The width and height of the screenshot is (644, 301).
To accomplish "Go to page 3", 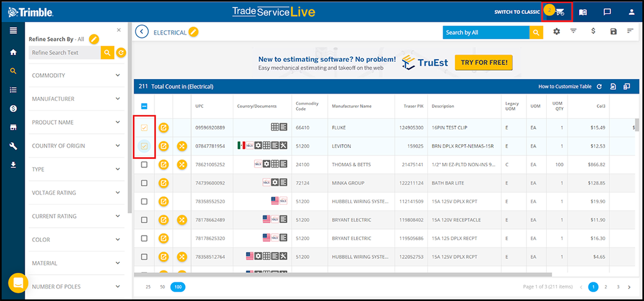I will tap(618, 287).
